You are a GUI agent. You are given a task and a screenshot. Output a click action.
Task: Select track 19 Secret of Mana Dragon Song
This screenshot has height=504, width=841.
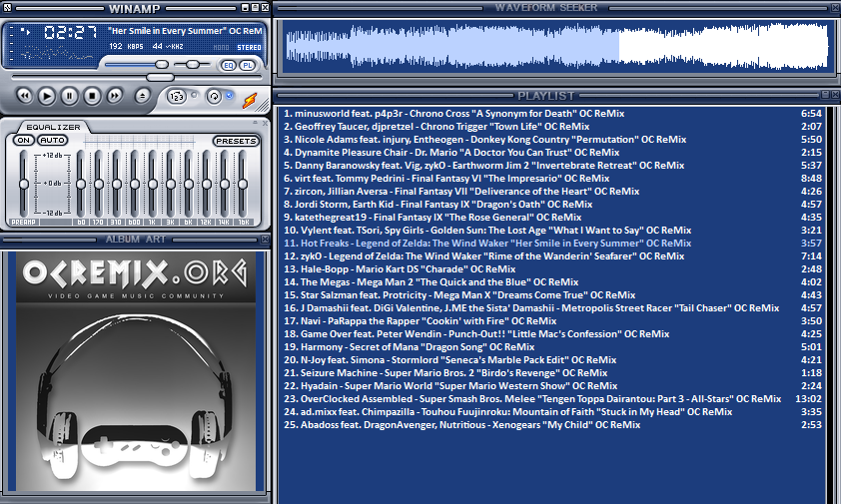[552, 347]
